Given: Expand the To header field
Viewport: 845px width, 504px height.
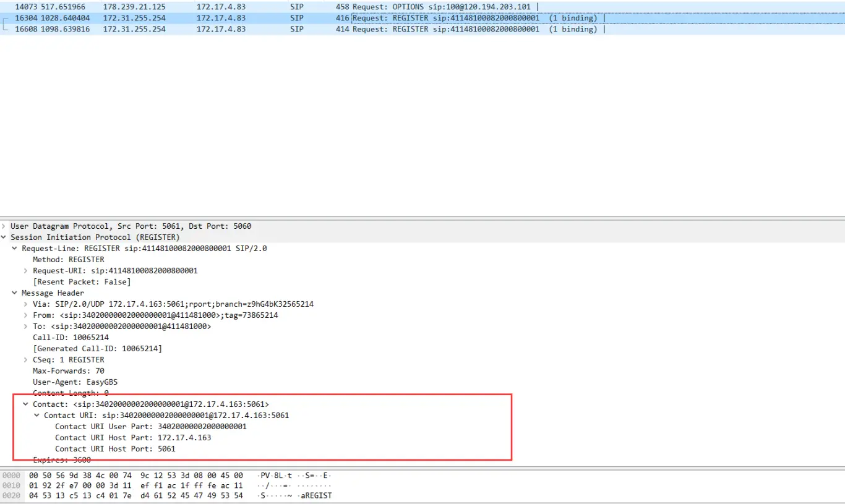Looking at the screenshot, I should (26, 327).
